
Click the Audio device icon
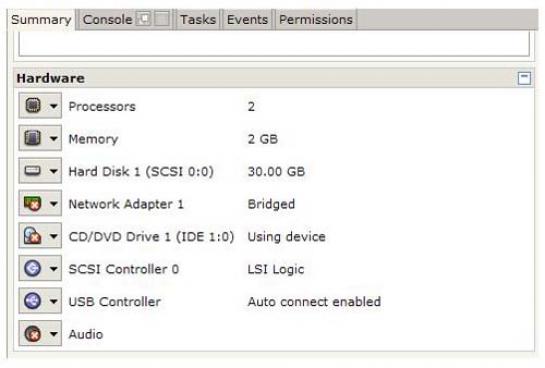pos(33,334)
